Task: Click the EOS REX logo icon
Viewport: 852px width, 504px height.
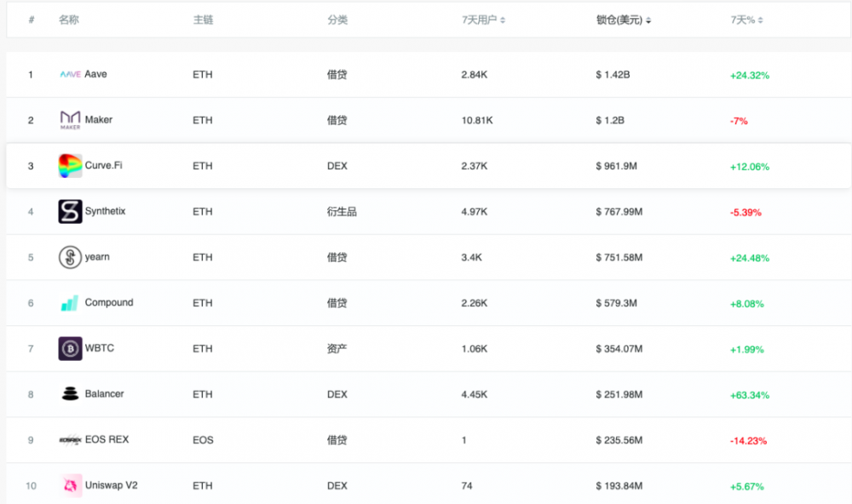Action: (69, 440)
